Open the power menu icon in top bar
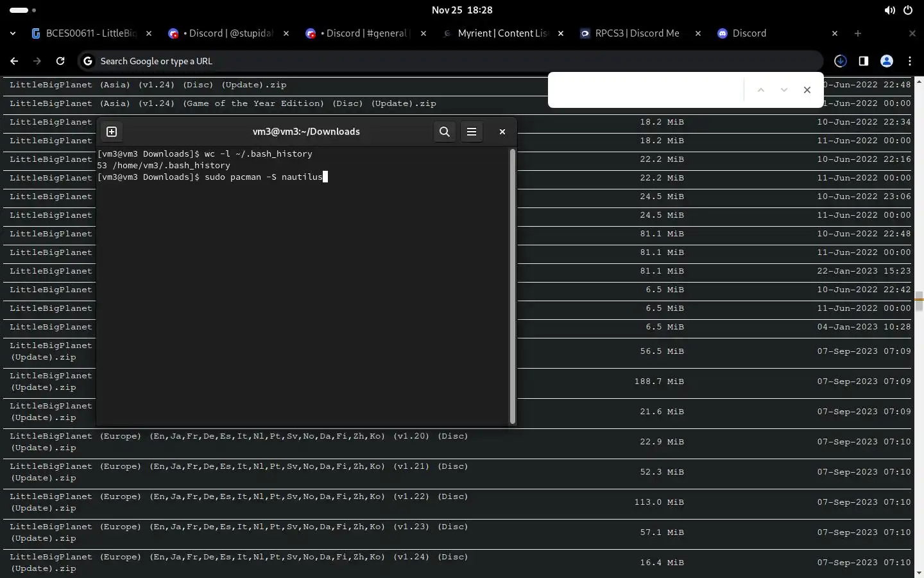The width and height of the screenshot is (924, 578). (908, 10)
